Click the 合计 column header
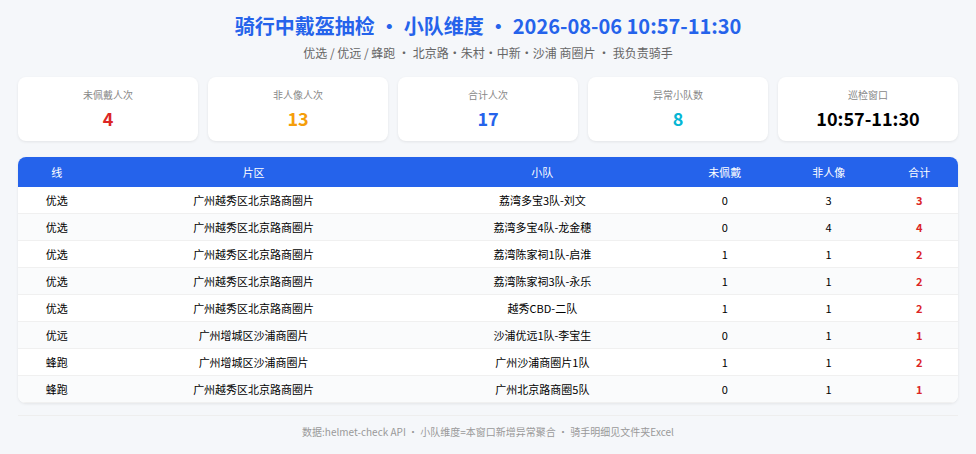 [919, 173]
